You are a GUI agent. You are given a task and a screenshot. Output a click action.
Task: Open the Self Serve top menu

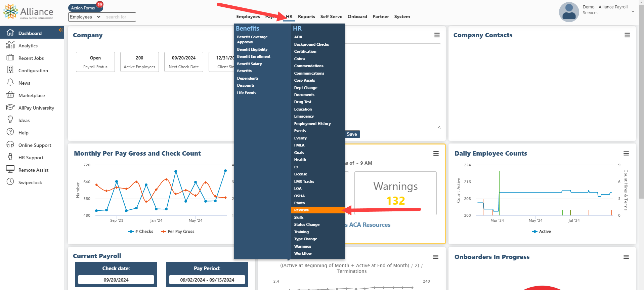331,16
